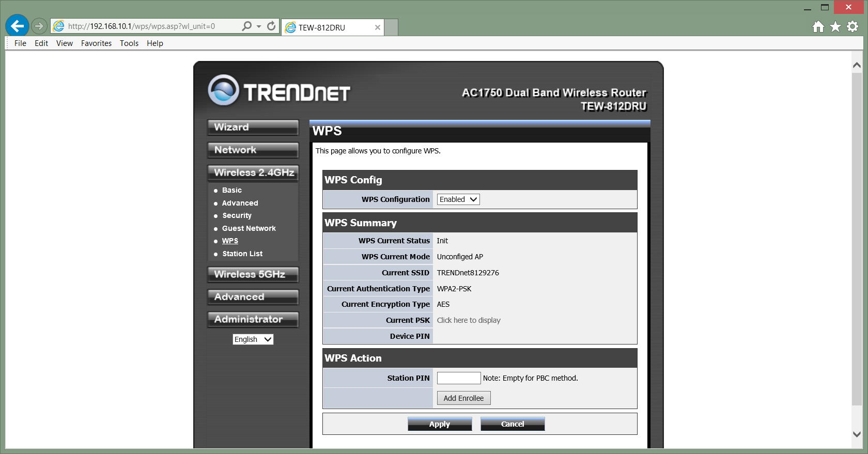868x454 pixels.
Task: Open the Help menu
Action: (x=155, y=43)
